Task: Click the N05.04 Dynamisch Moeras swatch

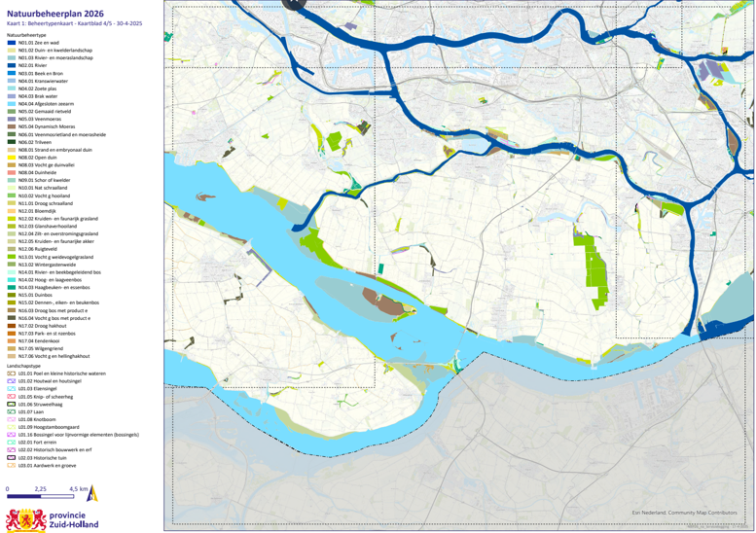Action: pyautogui.click(x=12, y=126)
